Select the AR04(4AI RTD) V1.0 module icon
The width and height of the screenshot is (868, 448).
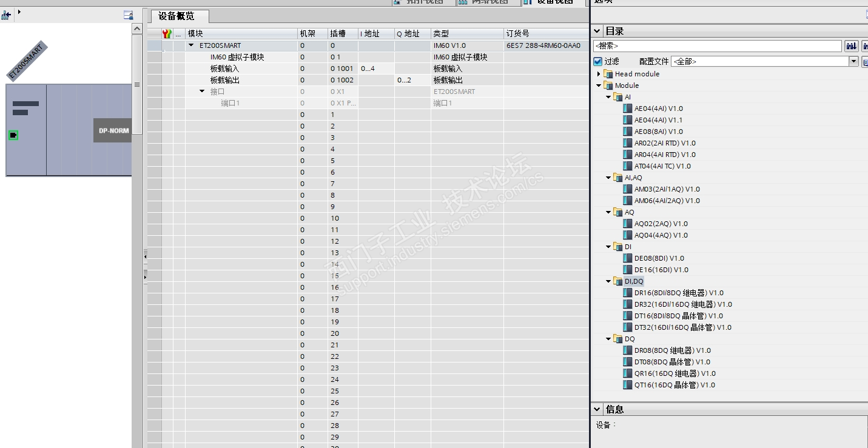pyautogui.click(x=628, y=155)
